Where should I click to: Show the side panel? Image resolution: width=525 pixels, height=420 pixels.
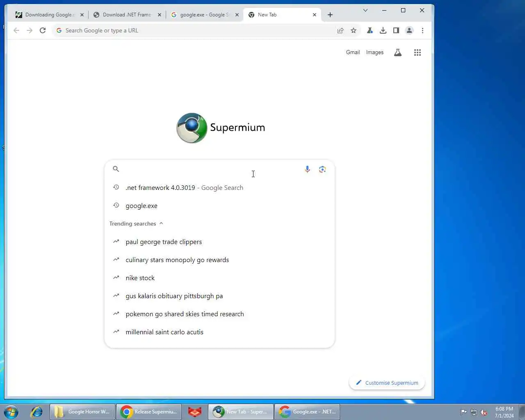pyautogui.click(x=396, y=30)
